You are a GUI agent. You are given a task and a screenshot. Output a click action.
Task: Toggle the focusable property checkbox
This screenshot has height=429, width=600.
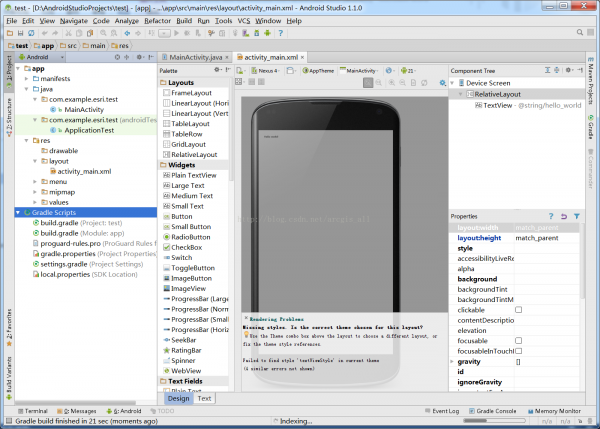[x=518, y=341]
